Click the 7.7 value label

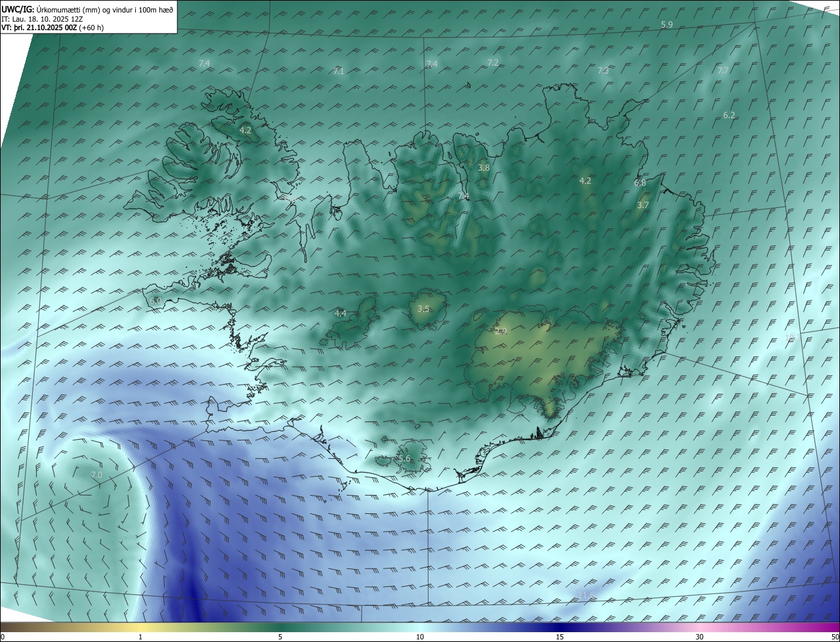tap(723, 70)
